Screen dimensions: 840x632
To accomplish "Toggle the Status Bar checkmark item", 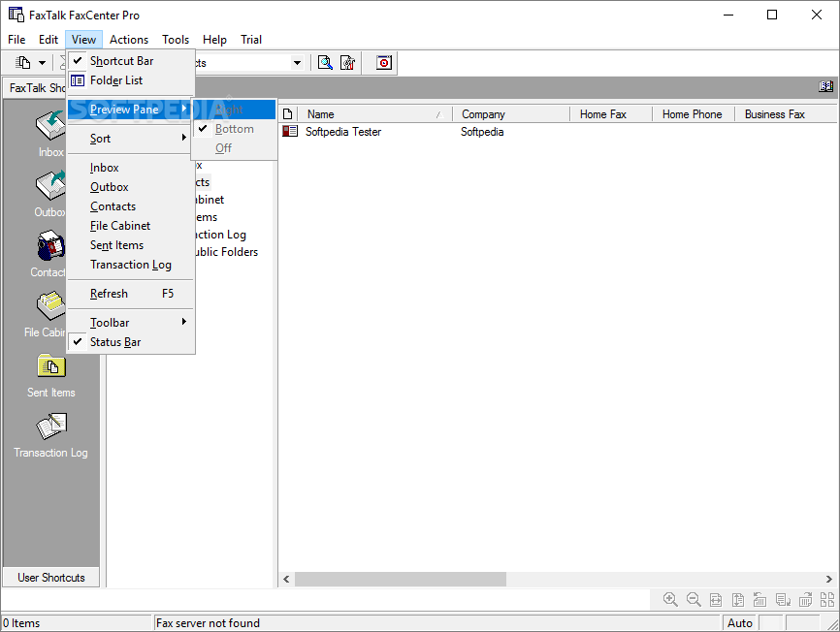I will click(131, 342).
